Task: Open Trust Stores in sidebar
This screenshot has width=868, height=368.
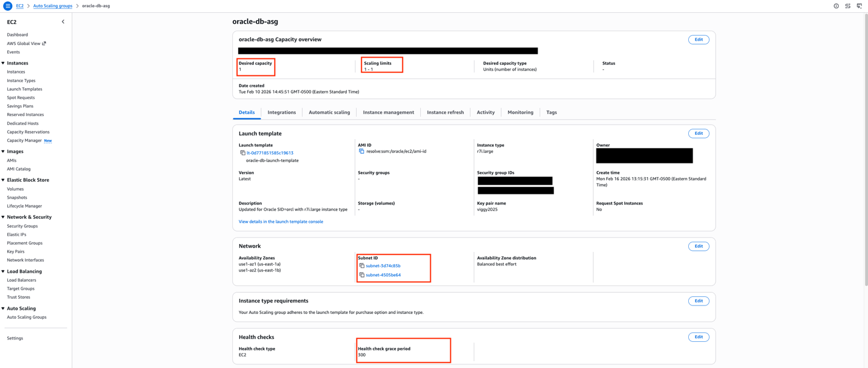Action: pyautogui.click(x=18, y=298)
